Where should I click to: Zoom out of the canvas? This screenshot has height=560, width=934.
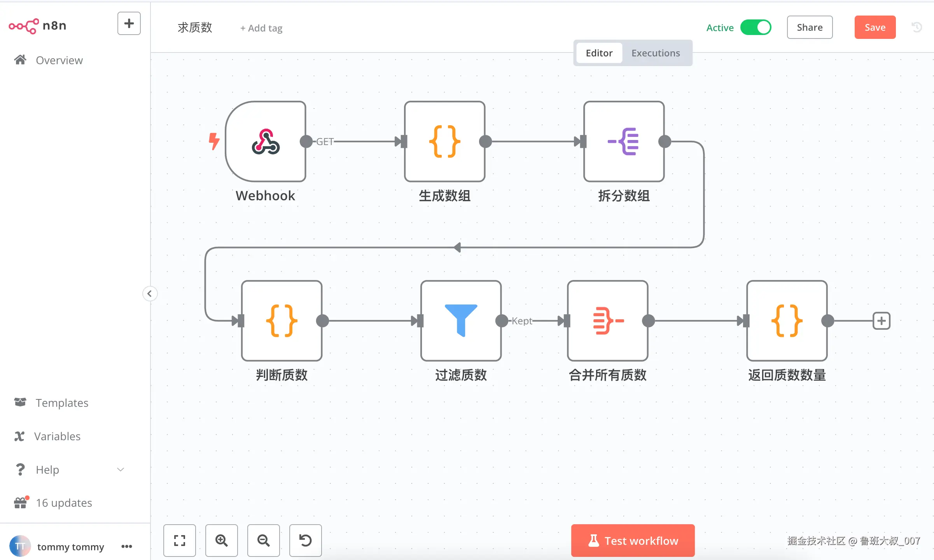pyautogui.click(x=264, y=540)
